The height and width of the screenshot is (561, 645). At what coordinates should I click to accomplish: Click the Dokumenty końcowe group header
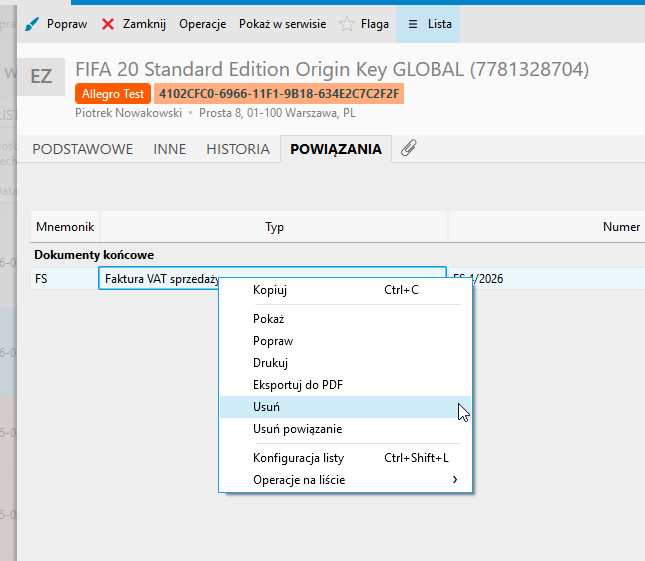[94, 255]
